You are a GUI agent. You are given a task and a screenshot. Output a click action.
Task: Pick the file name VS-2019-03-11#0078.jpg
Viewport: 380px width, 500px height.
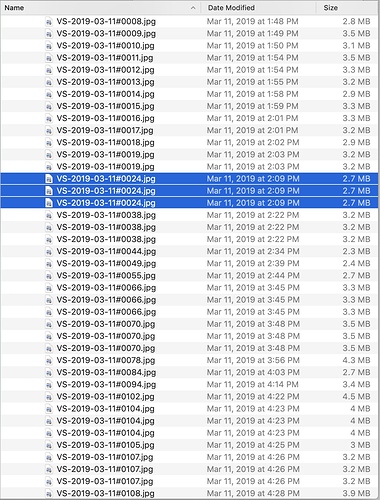pos(106,360)
